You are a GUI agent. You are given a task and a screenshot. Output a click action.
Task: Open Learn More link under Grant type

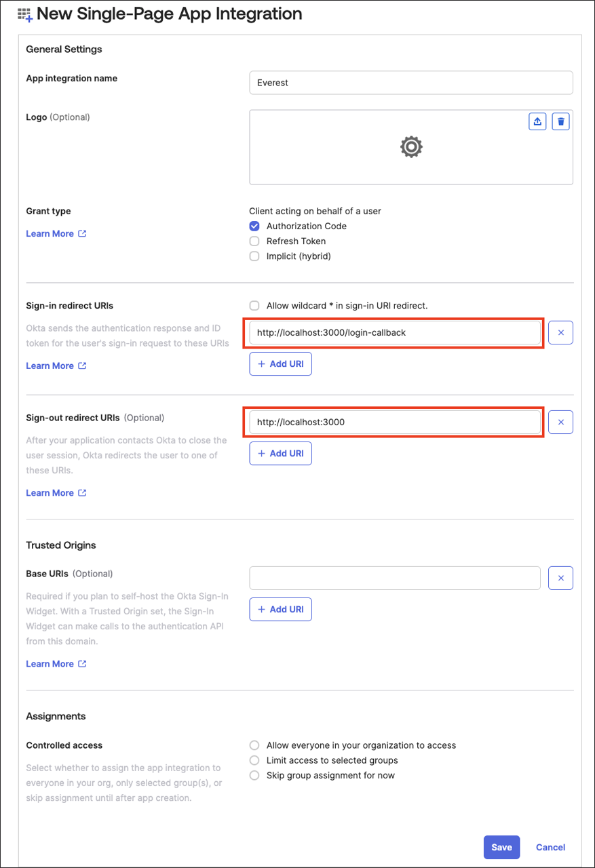pos(56,234)
